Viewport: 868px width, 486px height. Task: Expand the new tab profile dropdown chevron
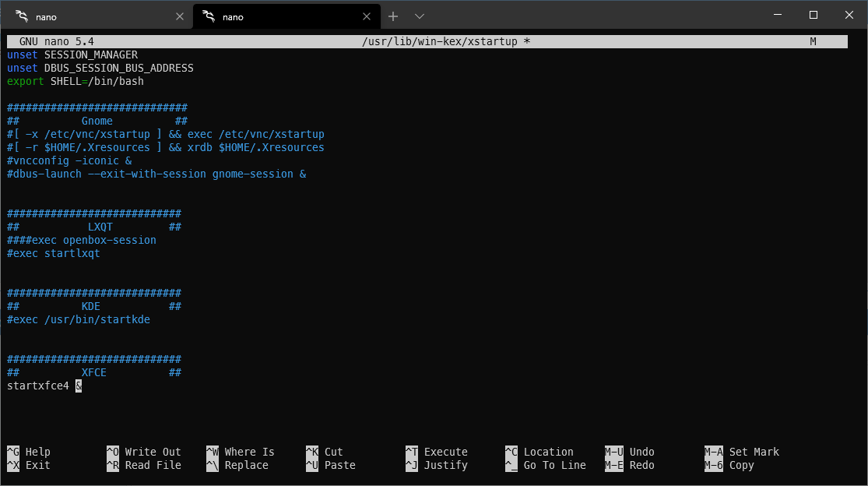click(x=420, y=16)
